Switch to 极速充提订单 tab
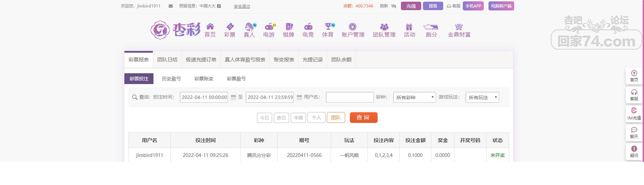The height and width of the screenshot is (185, 644). pos(201,60)
